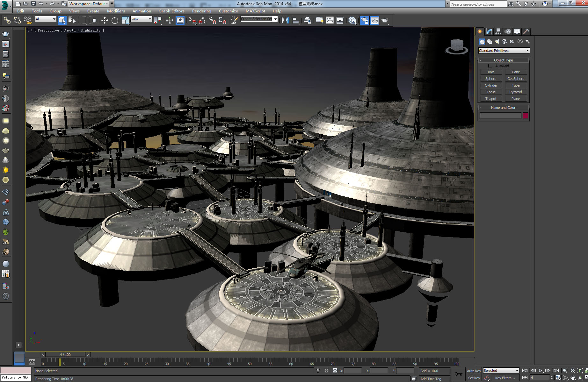Image resolution: width=588 pixels, height=382 pixels.
Task: Switch to the Modify panel tab
Action: 489,31
